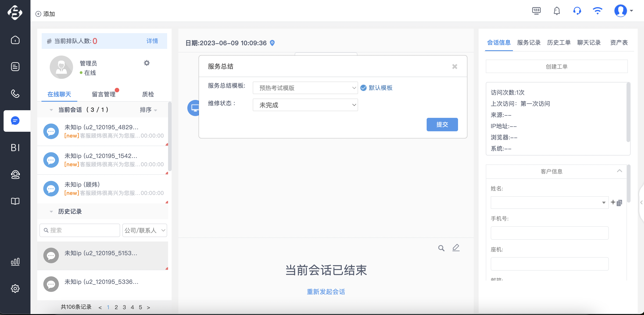Click the magnifier search icon in chat area
This screenshot has height=315, width=644.
[x=441, y=248]
